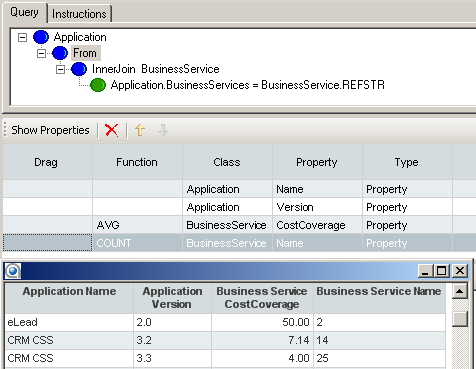476x369 pixels.
Task: Click the Class column header
Action: (x=227, y=162)
